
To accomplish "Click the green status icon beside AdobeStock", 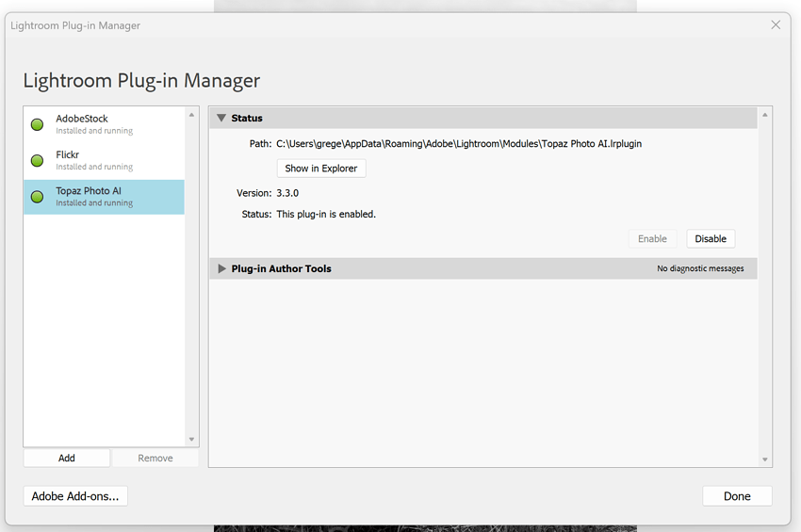I will (x=38, y=124).
